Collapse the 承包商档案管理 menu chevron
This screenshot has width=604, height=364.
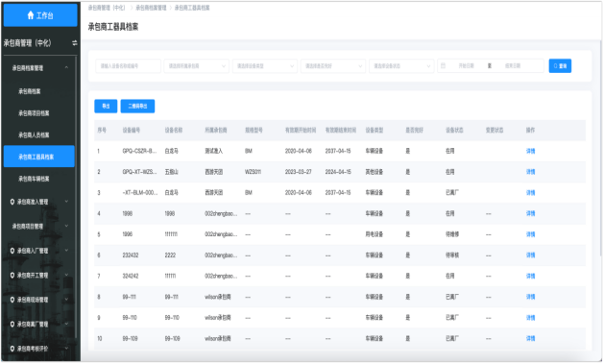click(66, 68)
